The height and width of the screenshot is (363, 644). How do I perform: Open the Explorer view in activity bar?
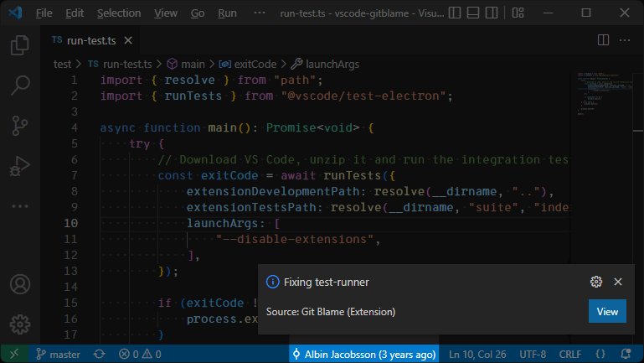(x=20, y=44)
